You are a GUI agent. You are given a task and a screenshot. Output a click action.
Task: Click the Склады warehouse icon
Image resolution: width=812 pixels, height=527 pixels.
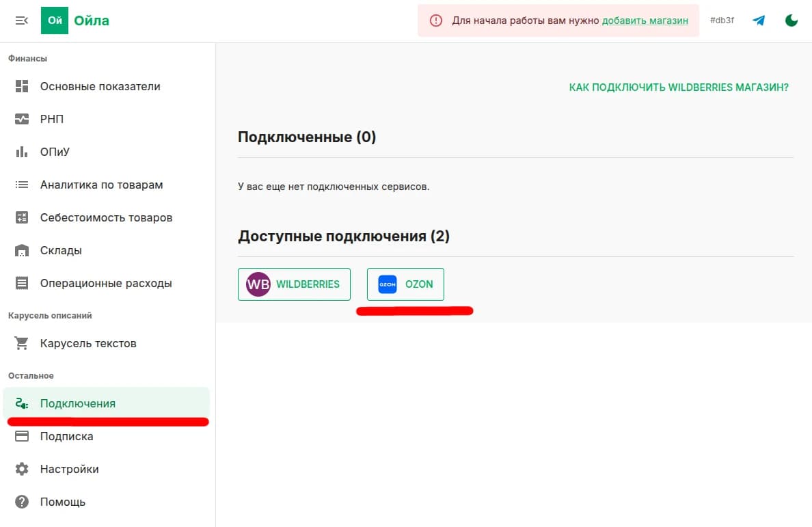point(21,250)
